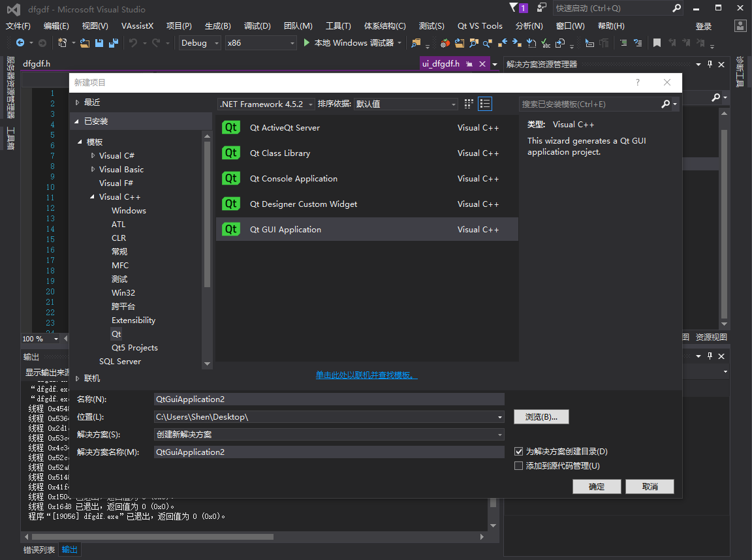The width and height of the screenshot is (752, 560).
Task: Open the VAssistX menu
Action: click(x=137, y=26)
